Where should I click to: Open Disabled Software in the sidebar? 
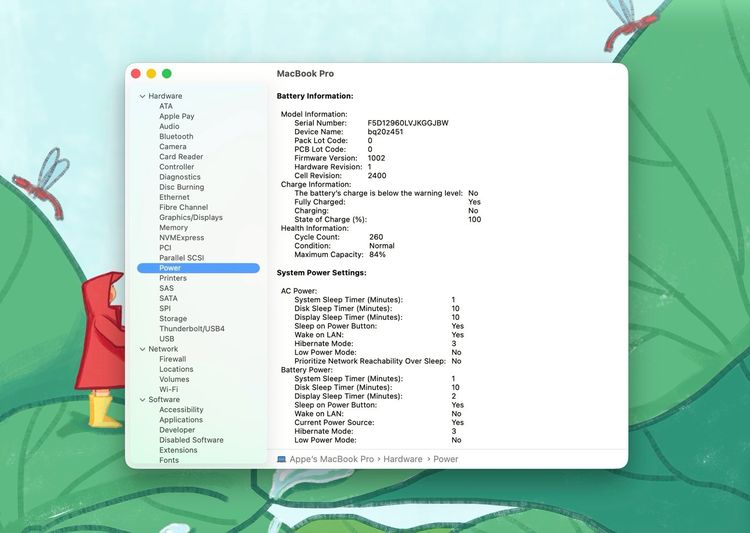coord(191,440)
